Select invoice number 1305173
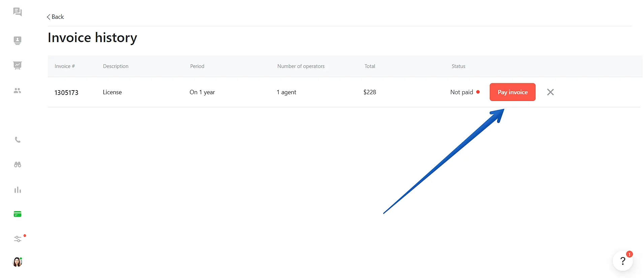644x278 pixels. pyautogui.click(x=66, y=93)
